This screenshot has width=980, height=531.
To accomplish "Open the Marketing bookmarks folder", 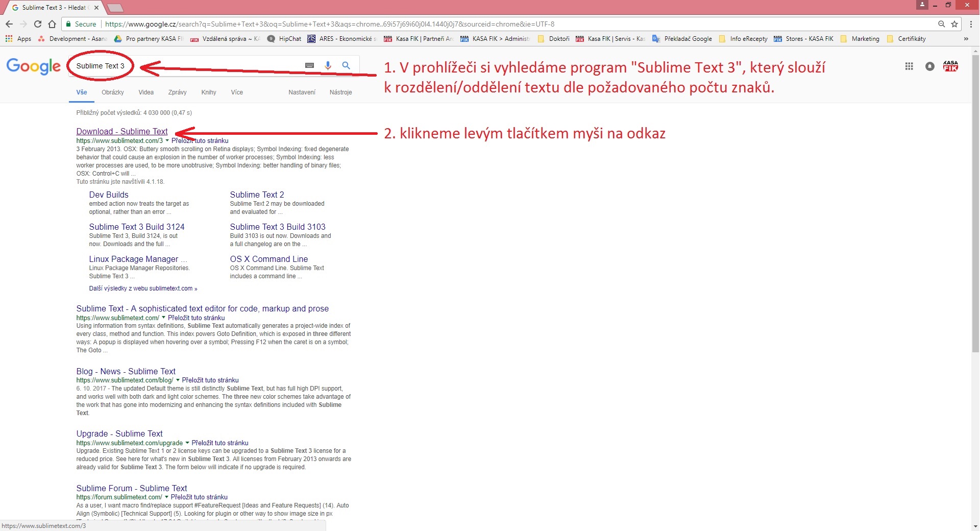I will (x=860, y=39).
